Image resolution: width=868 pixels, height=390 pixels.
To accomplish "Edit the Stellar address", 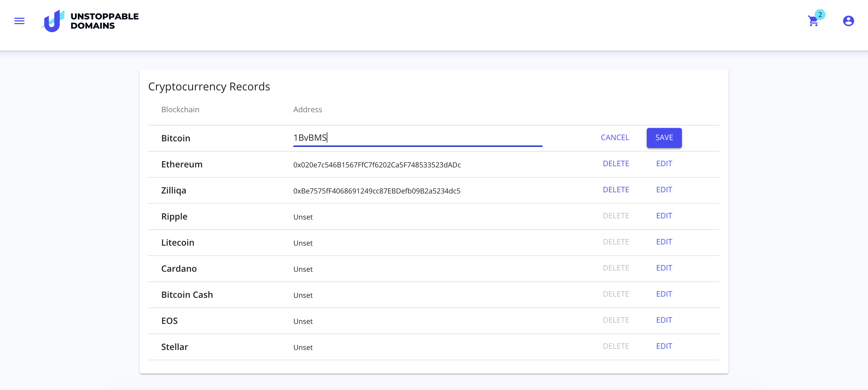I will tap(664, 346).
